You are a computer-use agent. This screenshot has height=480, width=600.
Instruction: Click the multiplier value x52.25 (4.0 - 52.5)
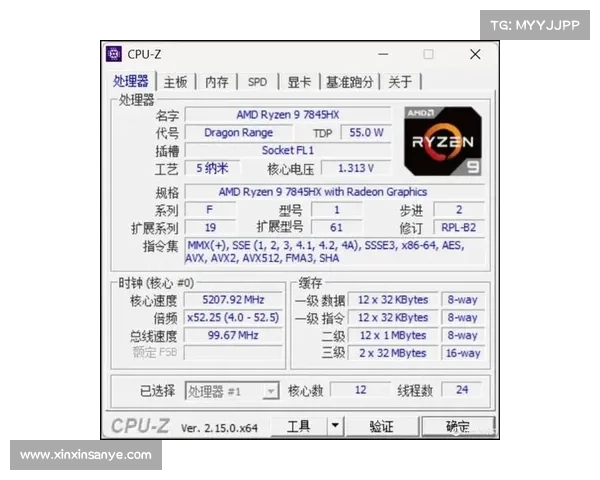click(x=233, y=318)
